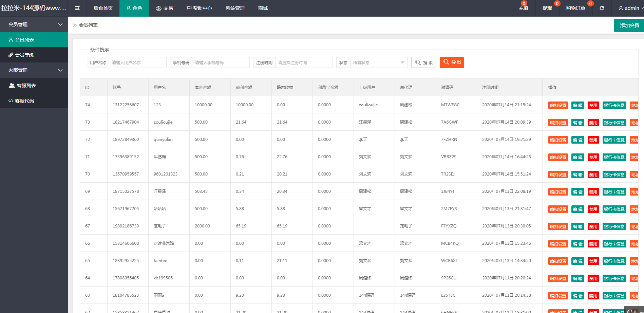The image size is (644, 313).
Task: Click the 搜索 search button
Action: coord(423,62)
